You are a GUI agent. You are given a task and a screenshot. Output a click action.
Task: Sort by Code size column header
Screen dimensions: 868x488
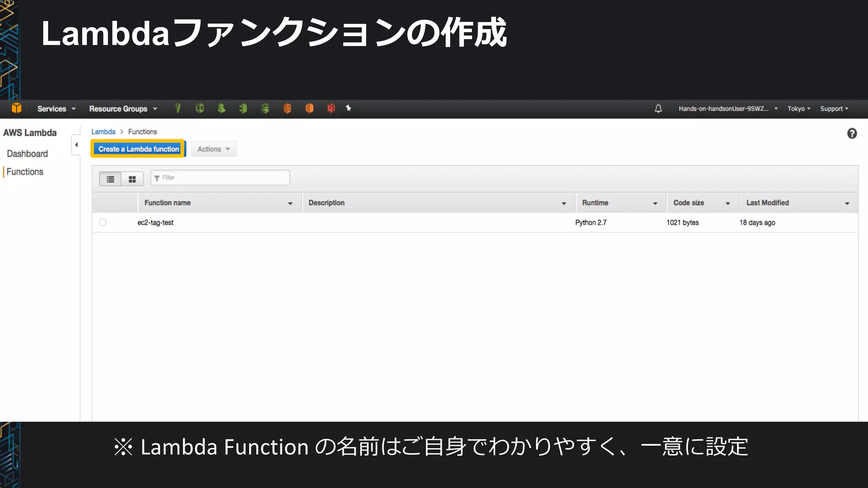click(689, 203)
